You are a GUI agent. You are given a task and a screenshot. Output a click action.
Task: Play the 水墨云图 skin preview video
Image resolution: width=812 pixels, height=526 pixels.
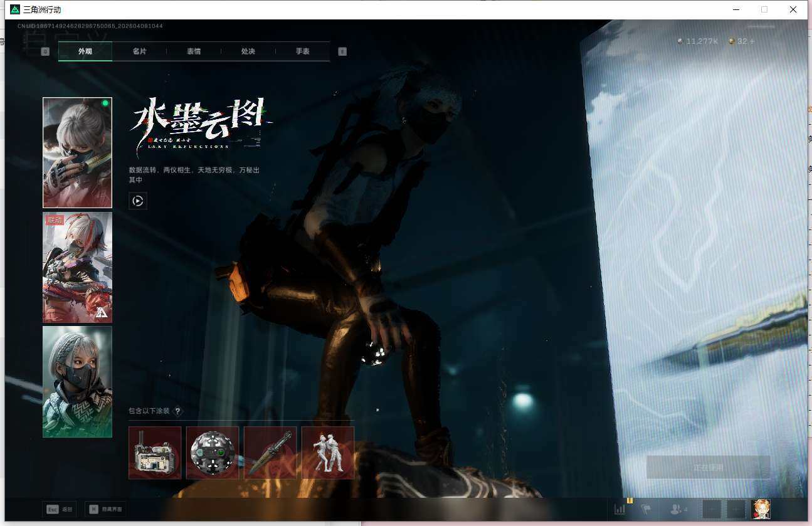pos(138,201)
